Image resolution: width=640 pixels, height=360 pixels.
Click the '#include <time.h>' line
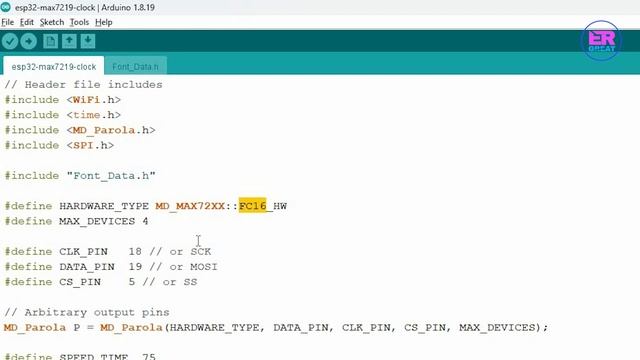(x=63, y=115)
